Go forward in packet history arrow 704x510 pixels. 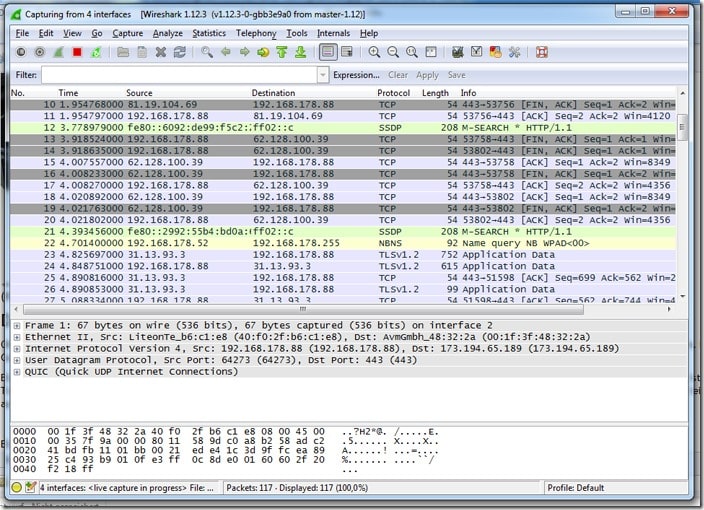244,52
